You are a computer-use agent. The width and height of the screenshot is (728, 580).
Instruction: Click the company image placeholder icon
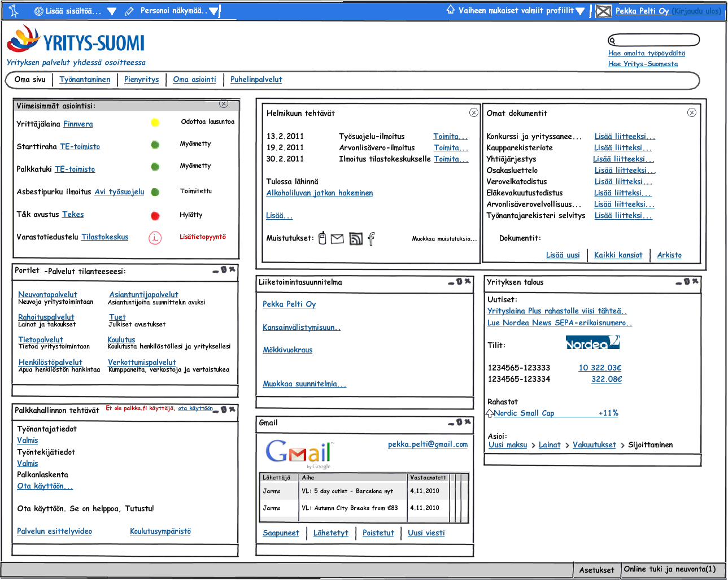(x=604, y=11)
